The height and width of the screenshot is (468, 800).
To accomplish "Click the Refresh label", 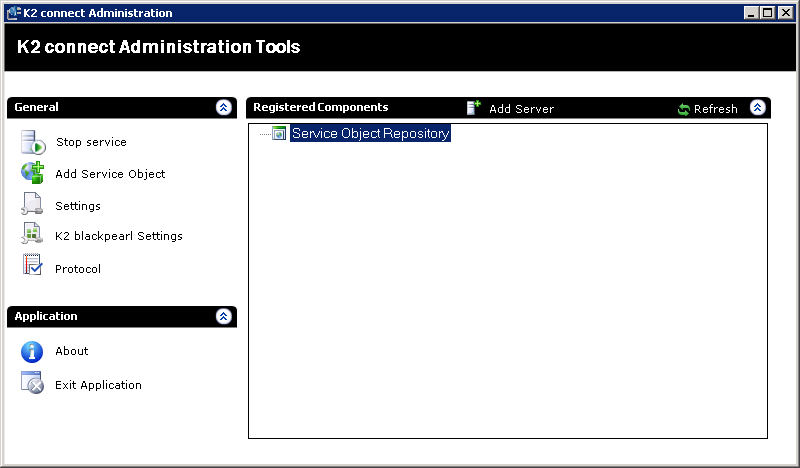I will click(x=715, y=109).
